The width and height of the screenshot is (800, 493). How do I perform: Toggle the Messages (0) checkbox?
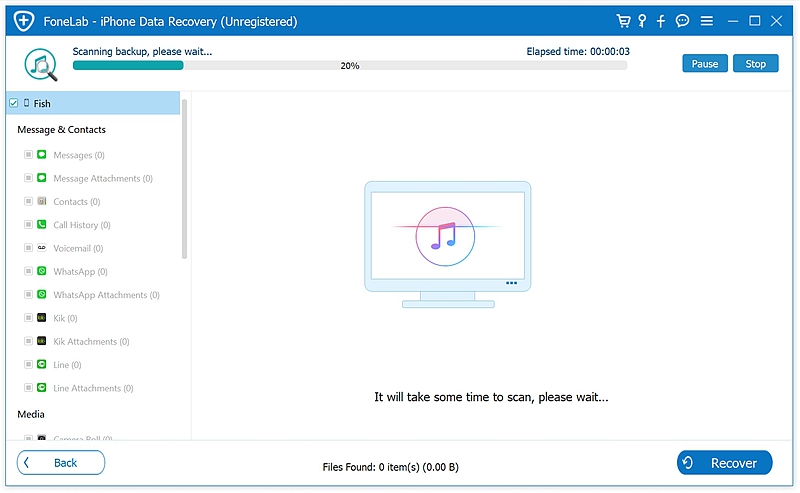29,154
